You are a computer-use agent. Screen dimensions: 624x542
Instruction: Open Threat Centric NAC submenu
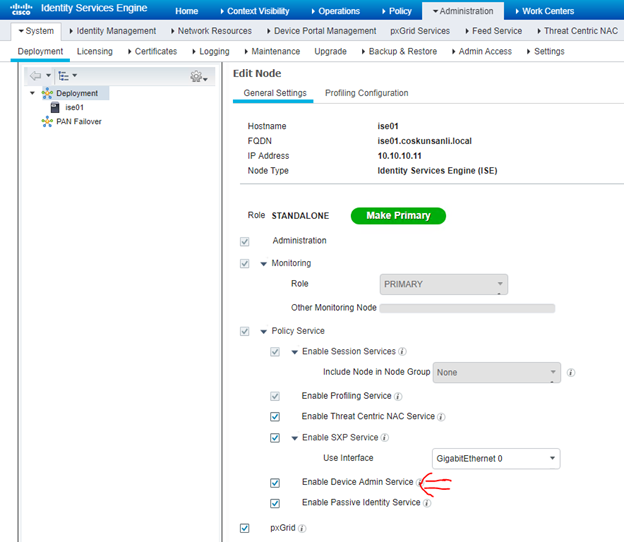coord(577,31)
